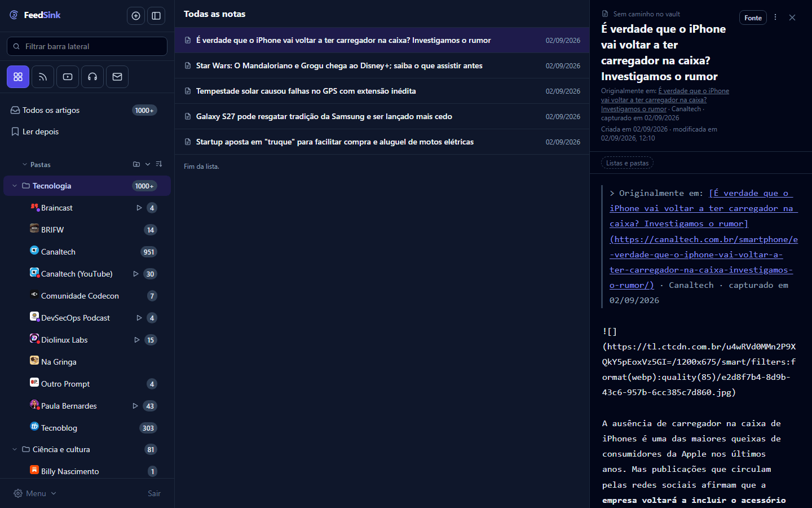Viewport: 812px width, 508px height.
Task: Click the 303 count badge on Tecnoblog
Action: [x=148, y=428]
